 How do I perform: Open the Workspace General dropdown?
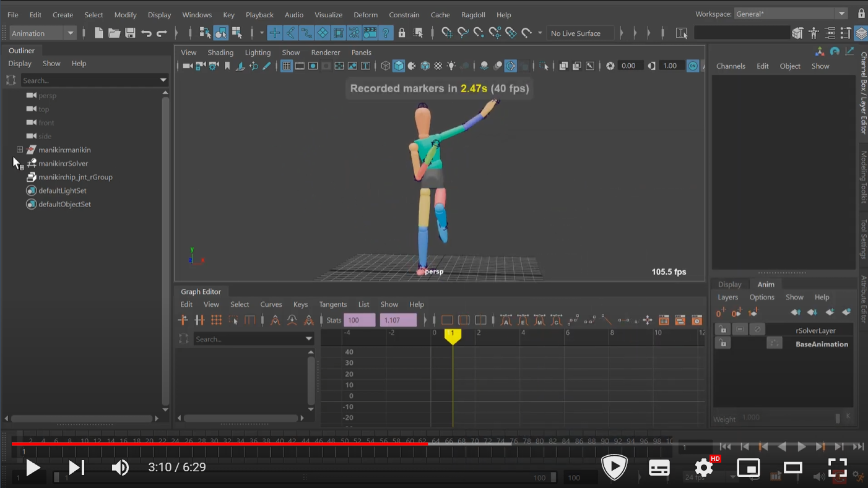tap(791, 14)
